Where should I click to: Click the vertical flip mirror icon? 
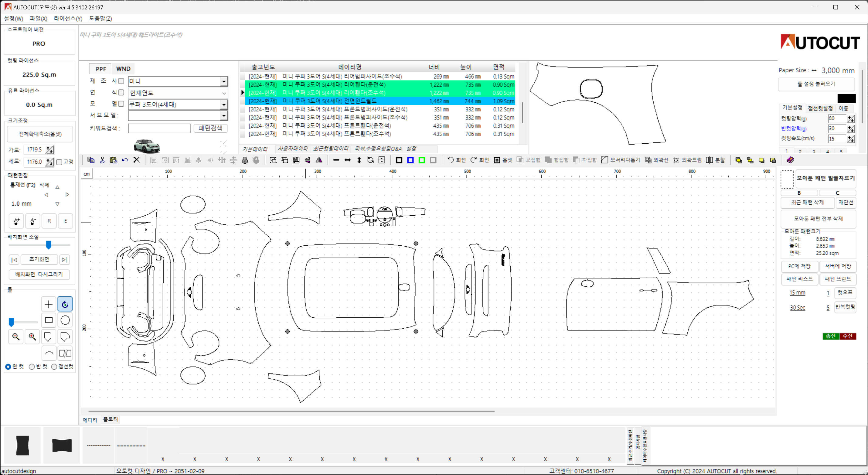[x=308, y=160]
